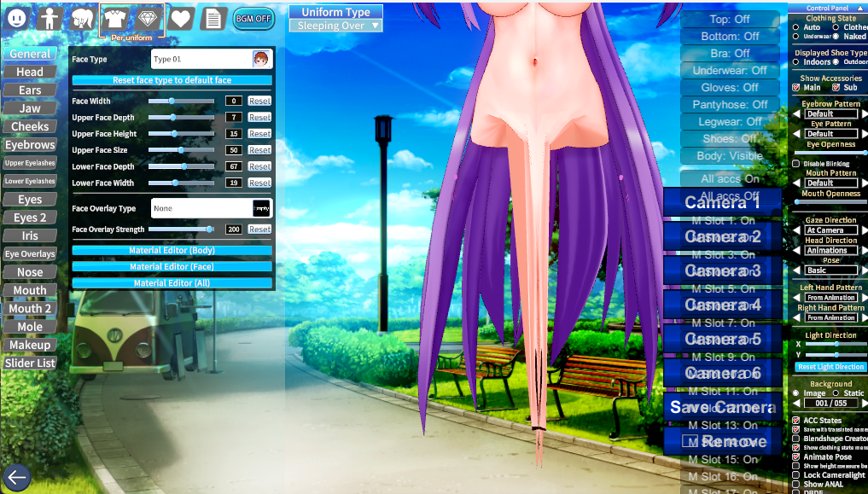The image size is (868, 494).
Task: Open the Clothing shirt icon
Action: point(115,18)
